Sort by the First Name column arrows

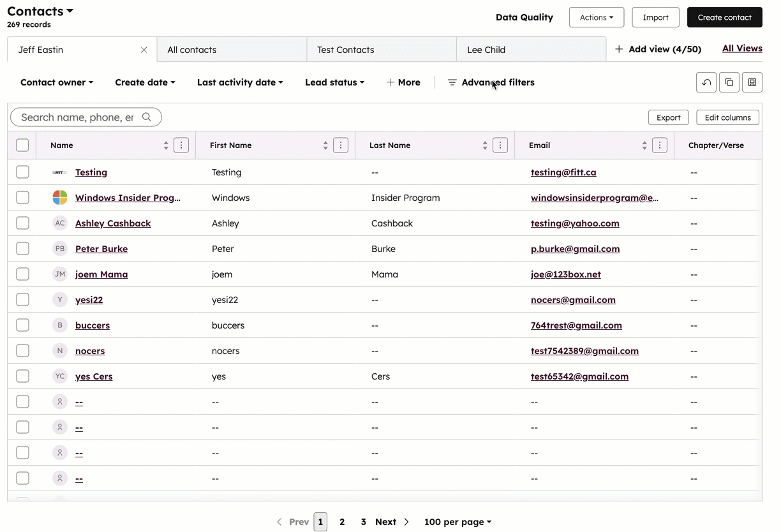pyautogui.click(x=325, y=145)
